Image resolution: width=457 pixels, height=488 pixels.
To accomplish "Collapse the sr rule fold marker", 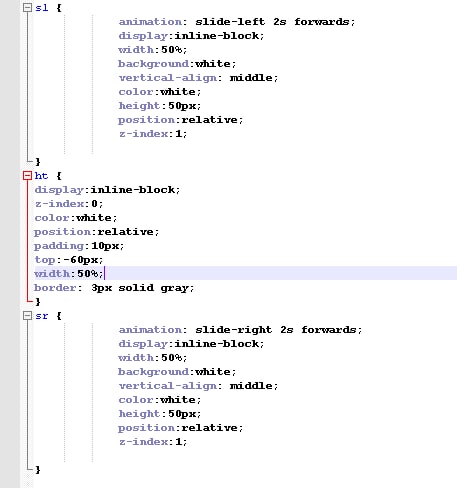I will (27, 316).
